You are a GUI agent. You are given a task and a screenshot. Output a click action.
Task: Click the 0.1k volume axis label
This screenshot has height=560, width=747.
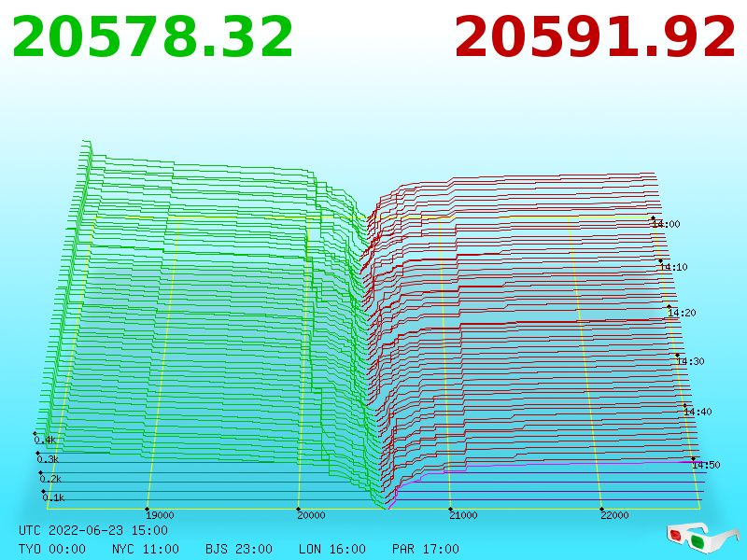click(x=53, y=498)
